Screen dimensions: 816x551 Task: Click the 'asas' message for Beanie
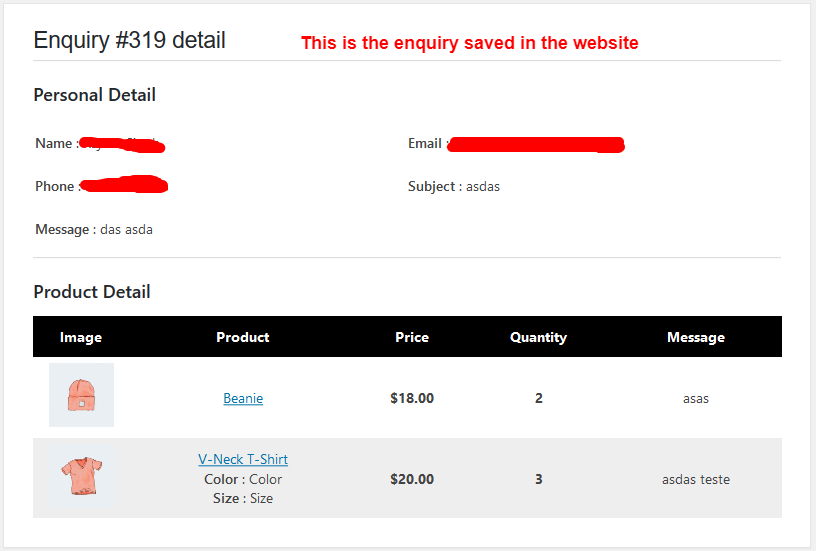click(696, 398)
